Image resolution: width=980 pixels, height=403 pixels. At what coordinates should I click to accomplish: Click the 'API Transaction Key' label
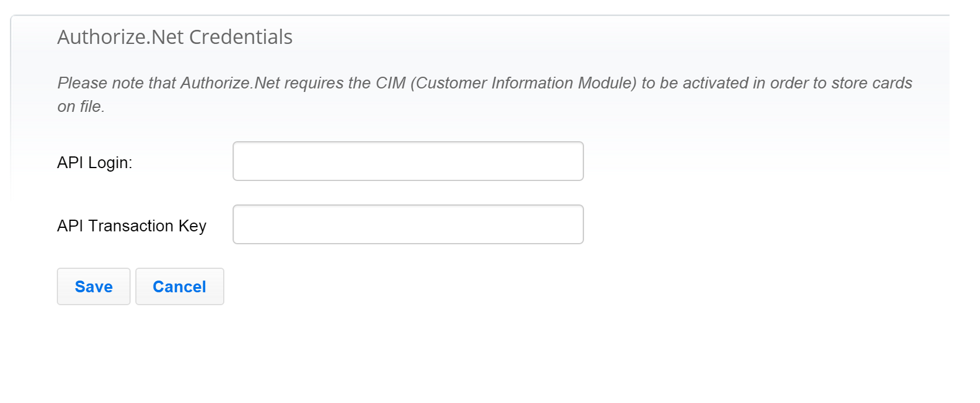tap(131, 226)
